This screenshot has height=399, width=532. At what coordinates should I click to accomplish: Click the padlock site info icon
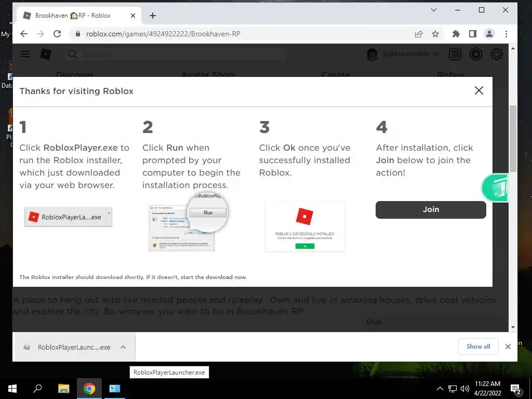(78, 34)
